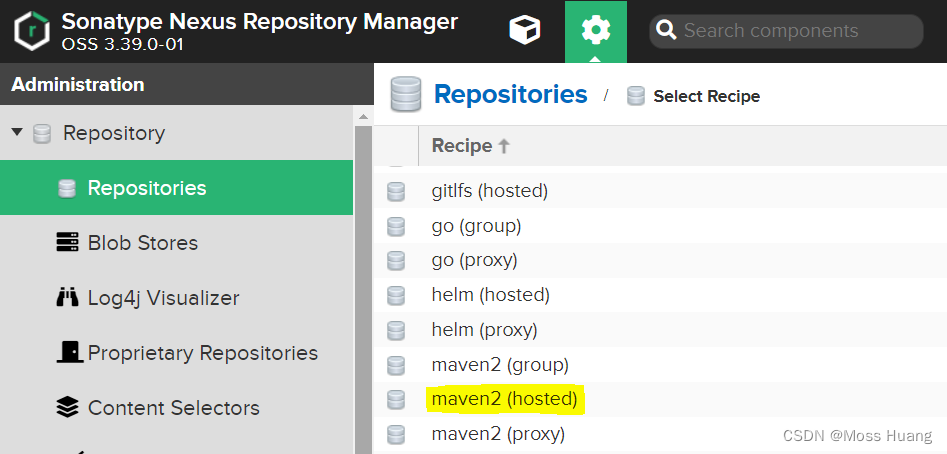Click the large Repositories header database icon
947x454 pixels.
(x=406, y=94)
